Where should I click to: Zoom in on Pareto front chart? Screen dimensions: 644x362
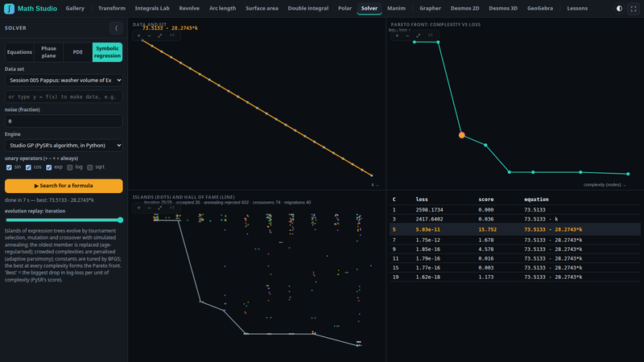(397, 35)
